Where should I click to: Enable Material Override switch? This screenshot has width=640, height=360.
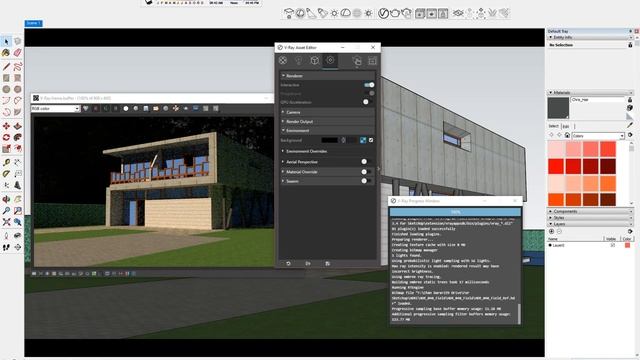366,172
